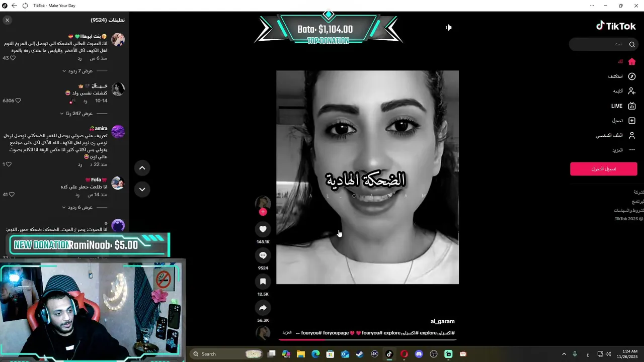The image size is (644, 362).
Task: Like Fofa's comment with 41 likes
Action: point(12,195)
